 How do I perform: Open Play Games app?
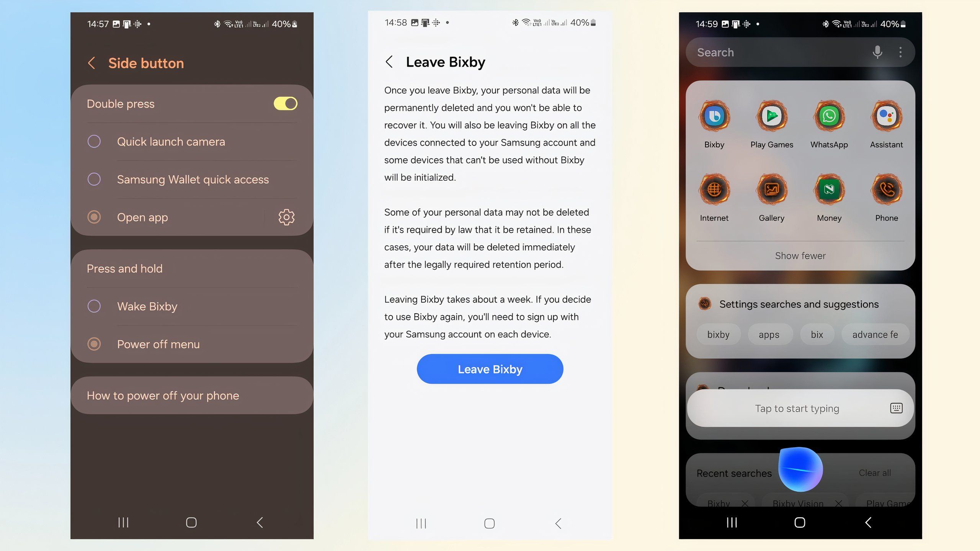click(x=771, y=115)
